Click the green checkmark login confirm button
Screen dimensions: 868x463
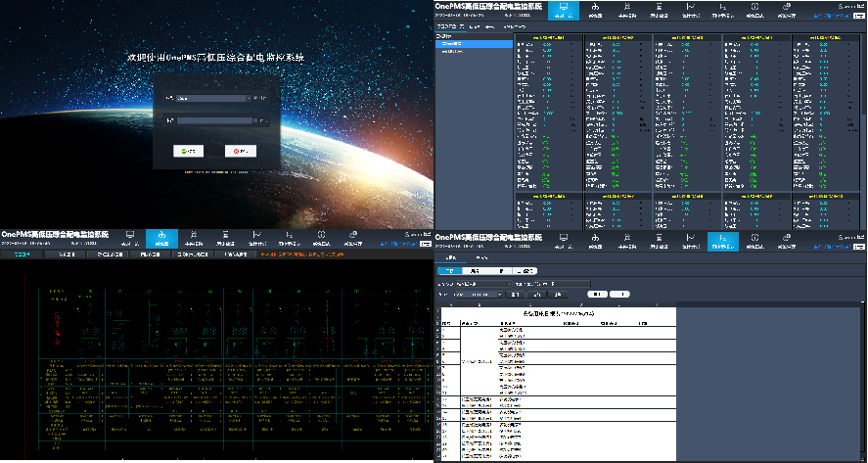coord(188,151)
